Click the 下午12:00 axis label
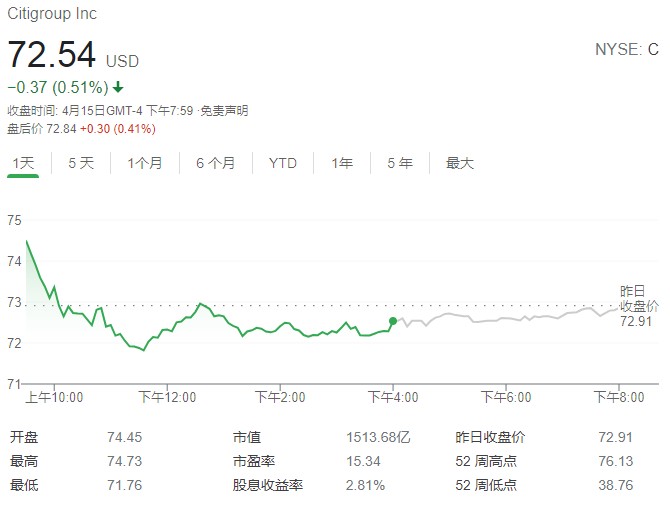The width and height of the screenshot is (670, 510). coord(167,397)
